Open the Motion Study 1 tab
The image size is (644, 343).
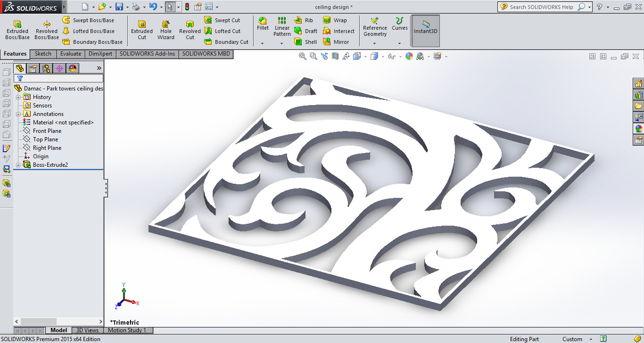(127, 330)
